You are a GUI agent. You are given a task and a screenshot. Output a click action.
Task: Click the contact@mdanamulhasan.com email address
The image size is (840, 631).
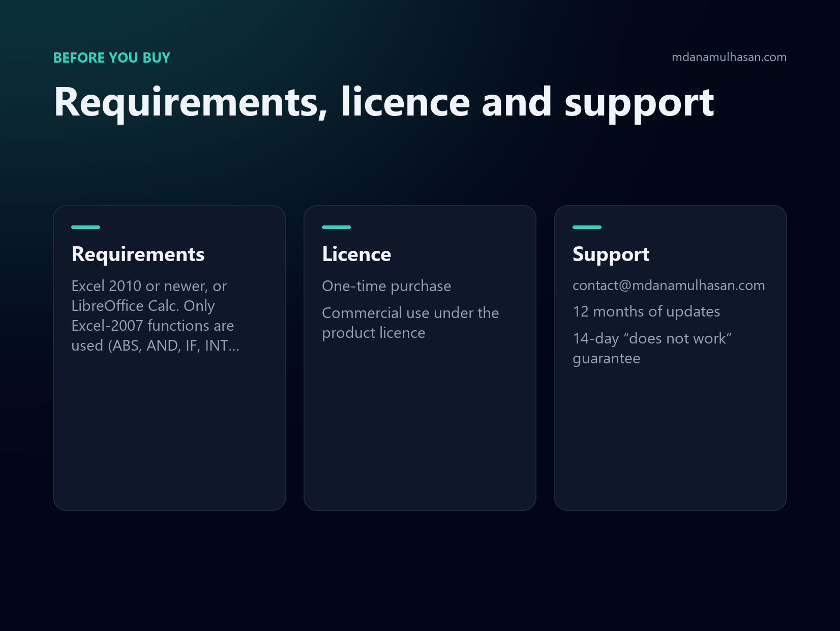[669, 285]
